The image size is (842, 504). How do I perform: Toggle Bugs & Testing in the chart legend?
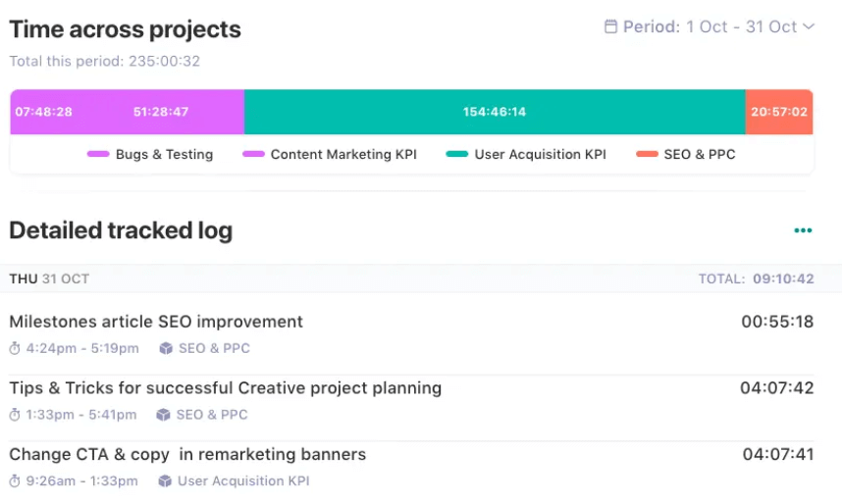[x=150, y=154]
